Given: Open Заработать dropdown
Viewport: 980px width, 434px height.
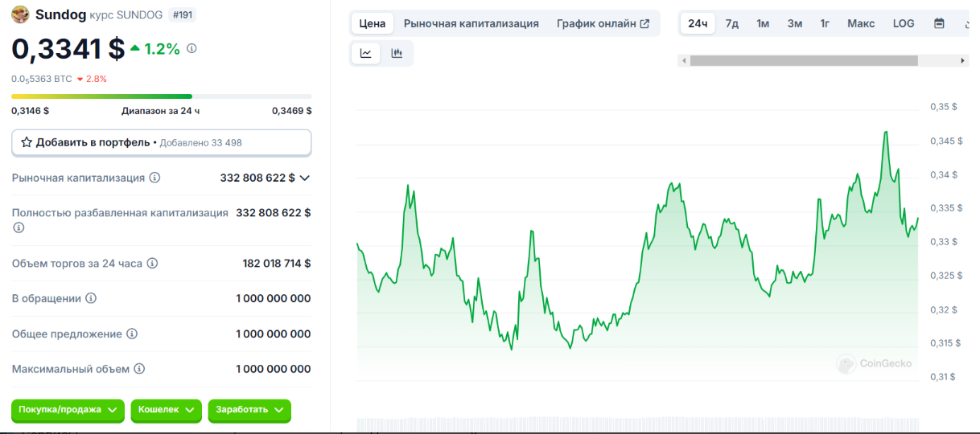Looking at the screenshot, I should click(x=249, y=410).
